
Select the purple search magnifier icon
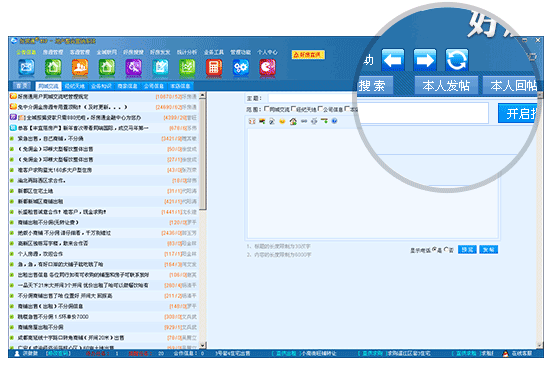[x=133, y=68]
